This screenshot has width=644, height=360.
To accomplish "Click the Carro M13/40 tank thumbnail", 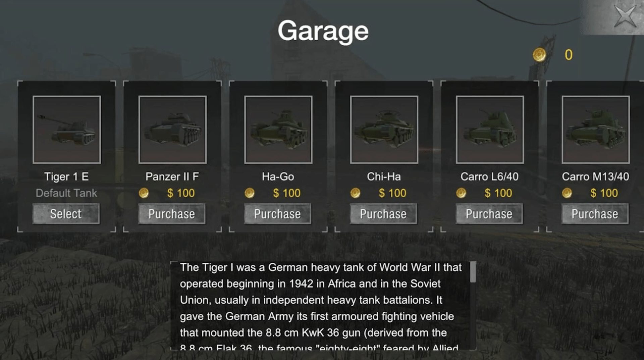I will 596,130.
